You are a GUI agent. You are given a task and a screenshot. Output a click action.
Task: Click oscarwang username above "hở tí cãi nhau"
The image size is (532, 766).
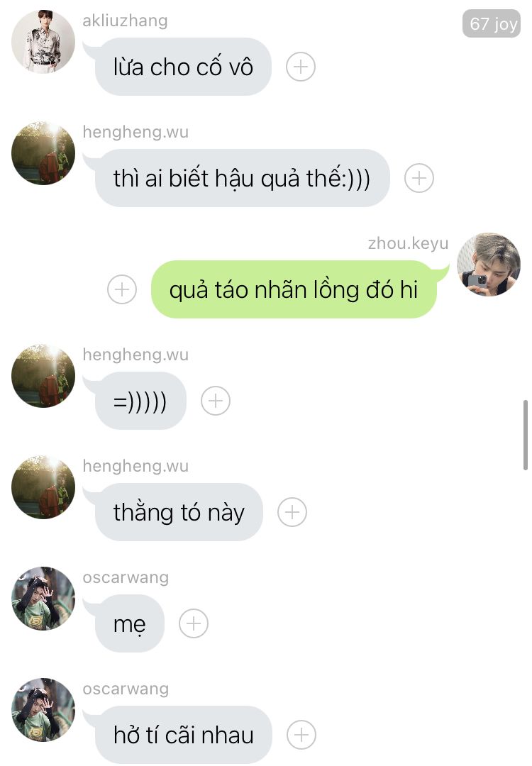pyautogui.click(x=126, y=688)
